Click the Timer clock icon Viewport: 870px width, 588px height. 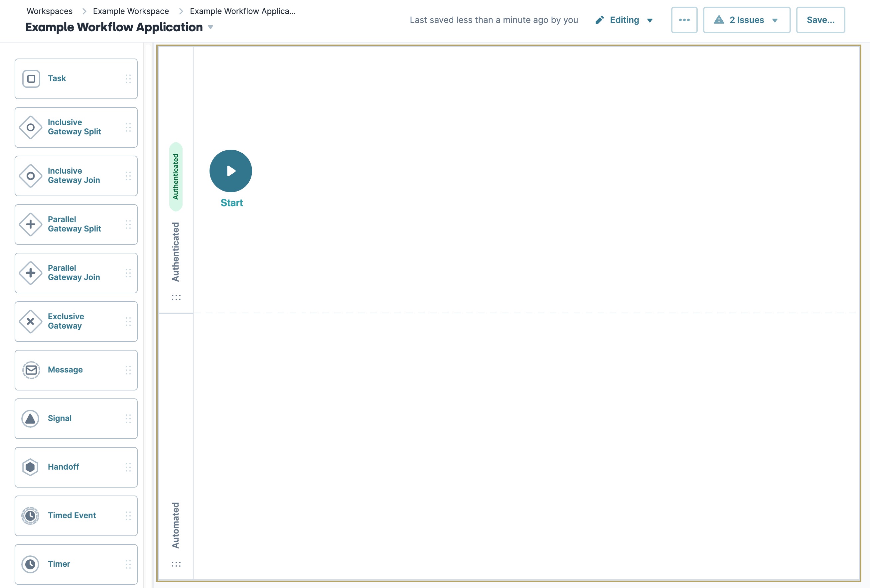coord(30,564)
